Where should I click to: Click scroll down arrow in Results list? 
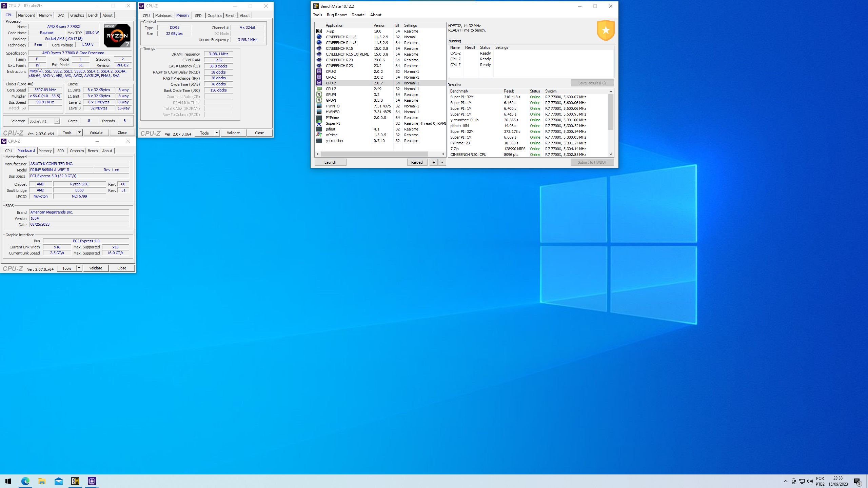click(611, 154)
